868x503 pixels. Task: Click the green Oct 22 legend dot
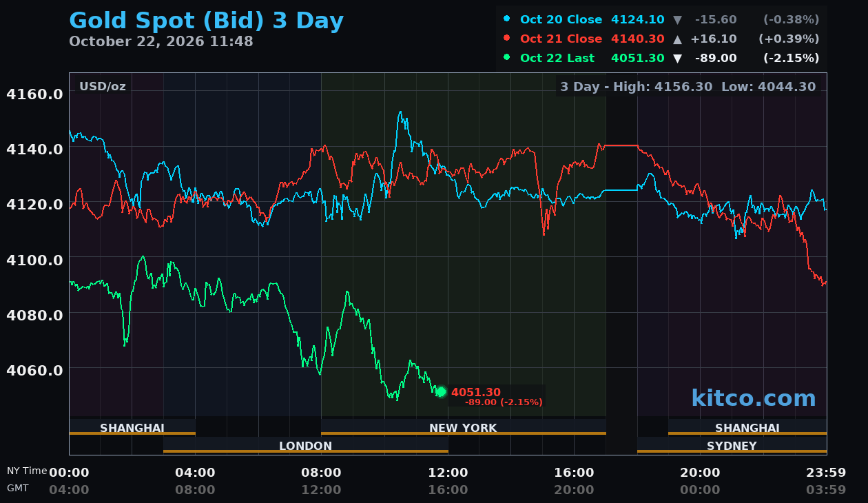coord(507,57)
